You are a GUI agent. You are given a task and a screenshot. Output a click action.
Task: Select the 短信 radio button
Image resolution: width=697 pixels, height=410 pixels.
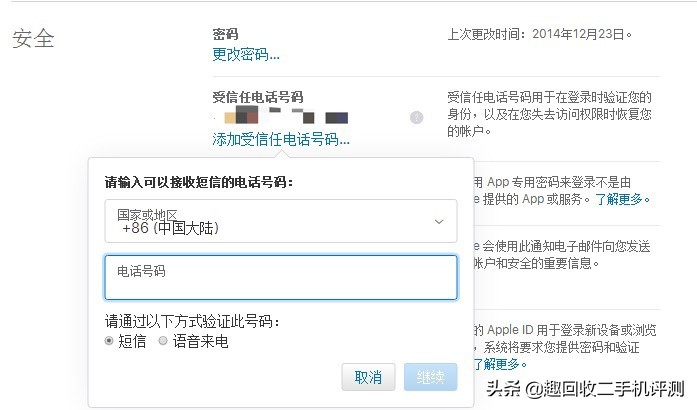click(x=110, y=341)
